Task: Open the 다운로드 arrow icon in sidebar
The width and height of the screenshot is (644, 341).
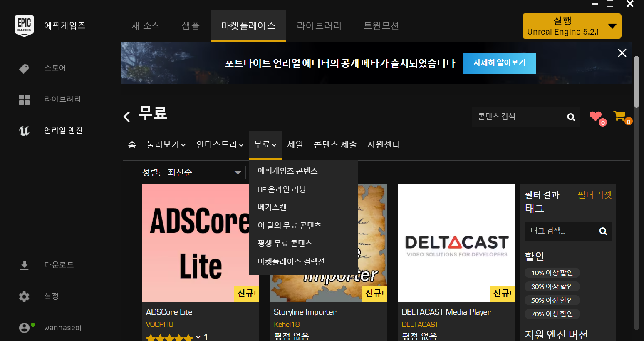Action: point(24,265)
